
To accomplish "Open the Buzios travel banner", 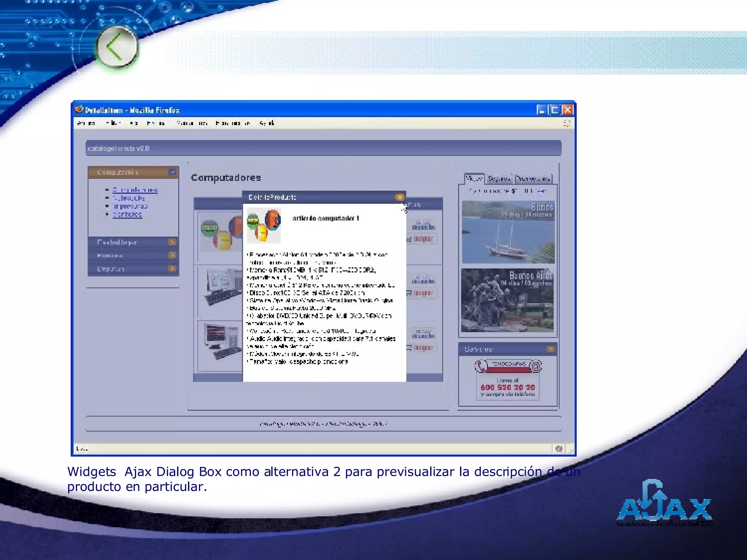I will 508,232.
